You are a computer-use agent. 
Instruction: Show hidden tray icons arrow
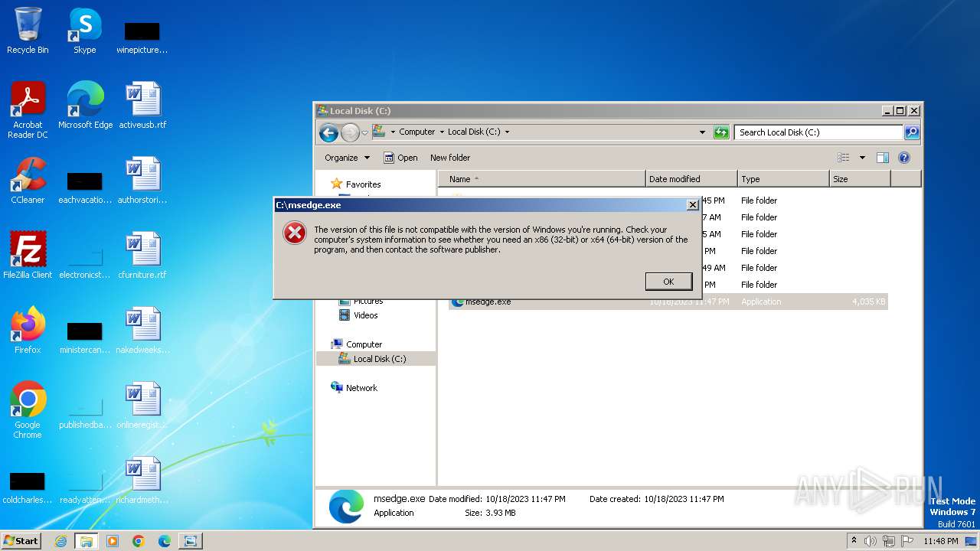854,541
